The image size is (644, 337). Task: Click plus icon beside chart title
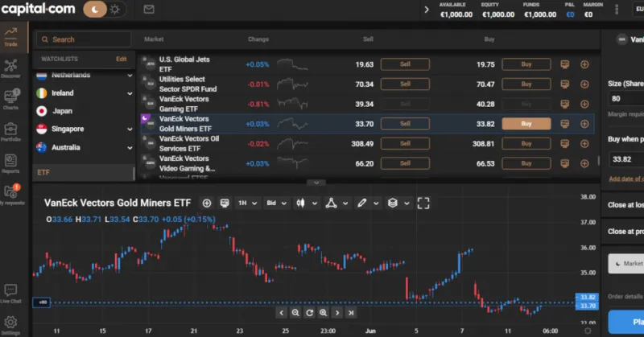(207, 203)
